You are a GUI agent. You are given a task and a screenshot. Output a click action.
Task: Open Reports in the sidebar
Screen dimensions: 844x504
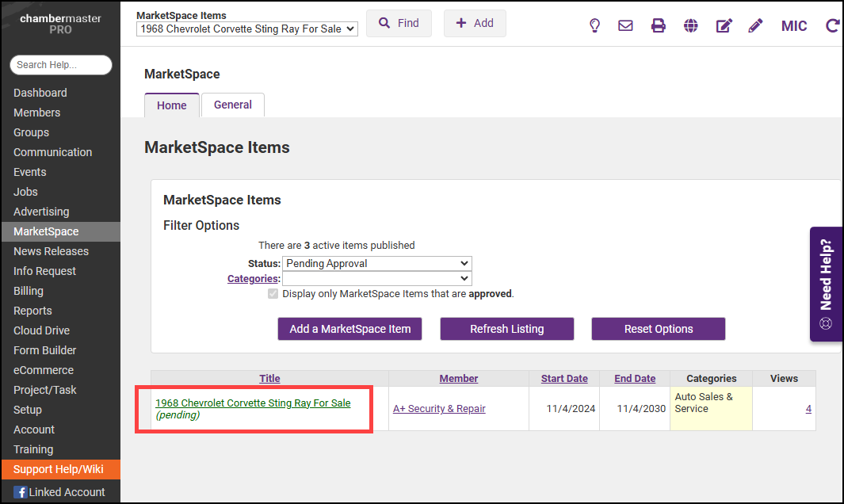(x=32, y=311)
